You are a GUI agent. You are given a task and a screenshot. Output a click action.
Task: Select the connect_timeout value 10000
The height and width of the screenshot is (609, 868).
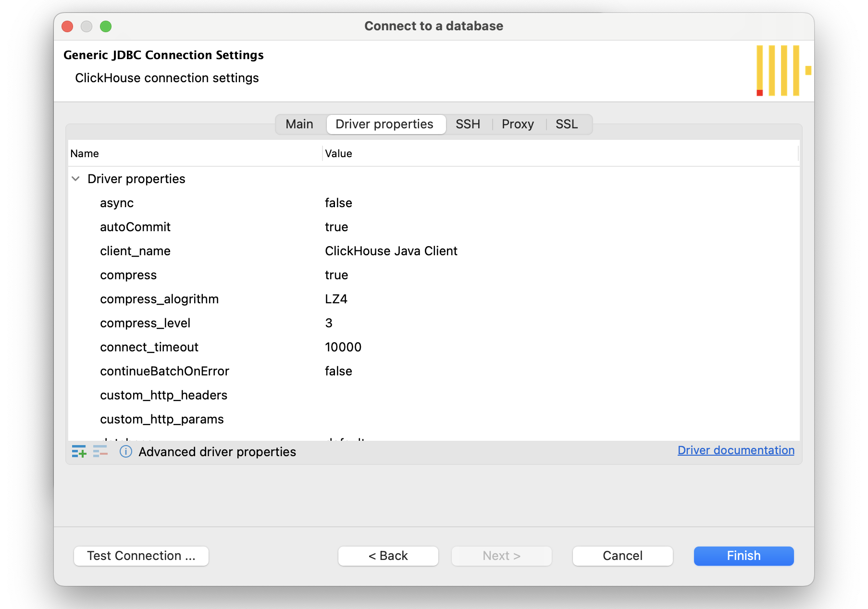click(343, 347)
